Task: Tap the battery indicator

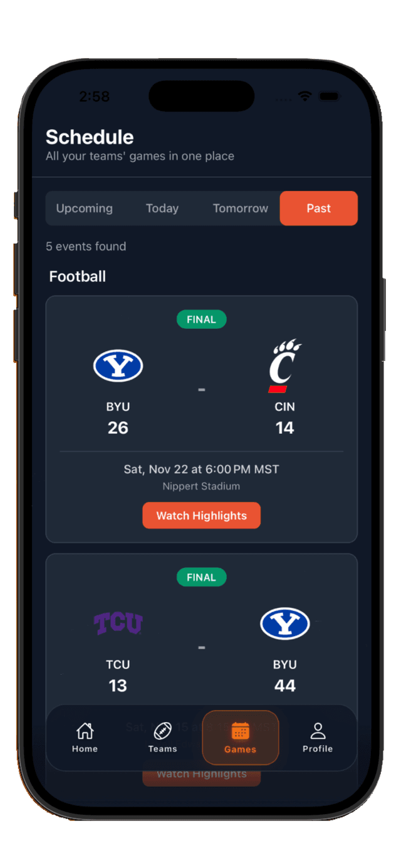Action: click(x=328, y=96)
